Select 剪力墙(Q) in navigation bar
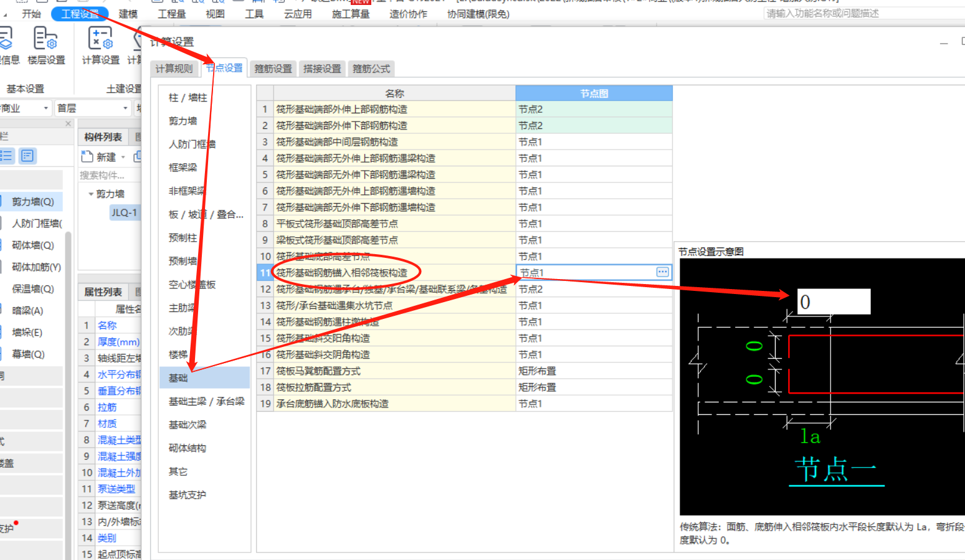Screen dimensions: 965x560 32,202
